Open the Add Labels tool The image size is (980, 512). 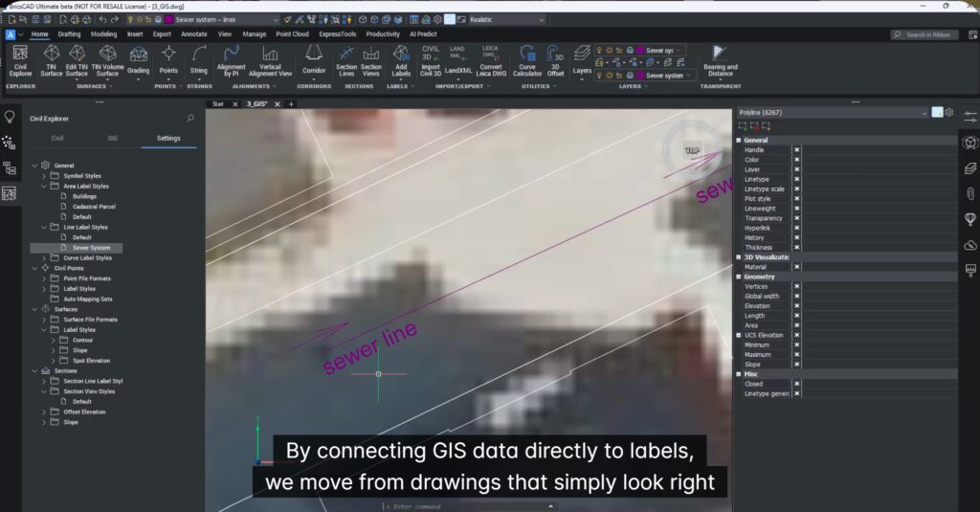(x=401, y=60)
